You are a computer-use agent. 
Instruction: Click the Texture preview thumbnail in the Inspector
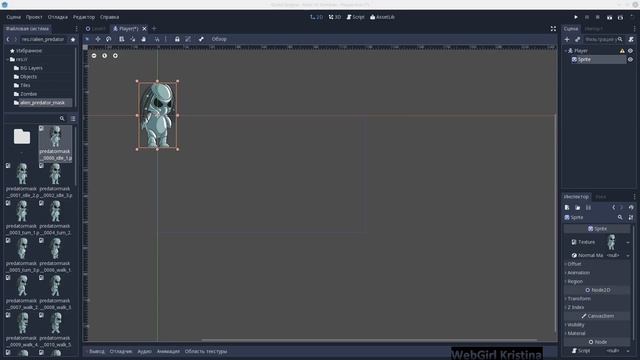(x=611, y=242)
